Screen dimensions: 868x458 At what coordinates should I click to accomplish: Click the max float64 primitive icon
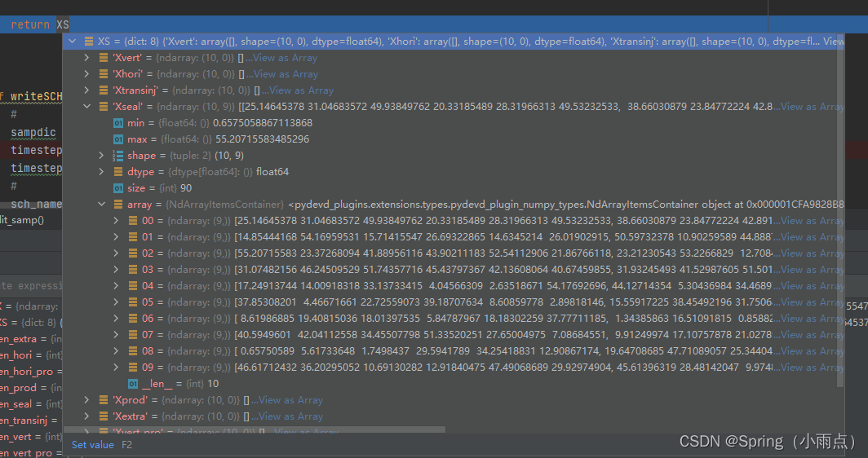(118, 139)
